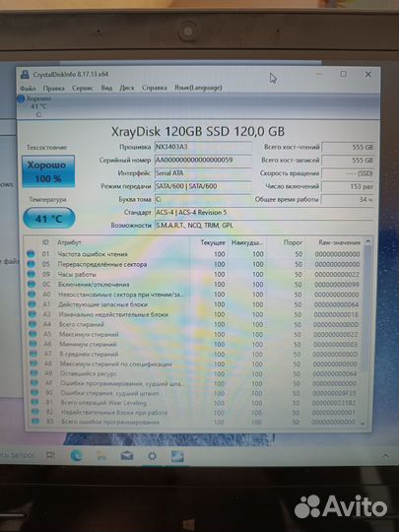Click the Скорость вращения value (SSD)
The image size is (399, 532).
[348, 173]
